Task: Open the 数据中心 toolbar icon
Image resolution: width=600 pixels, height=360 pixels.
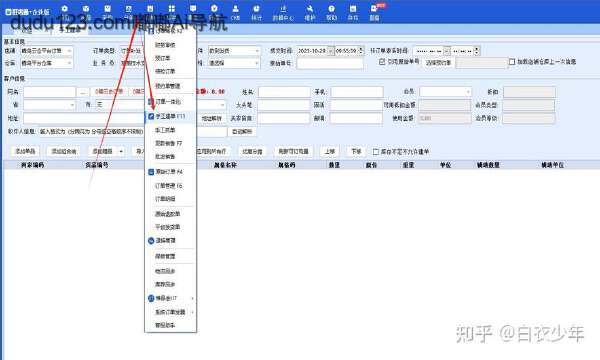Action: point(283,12)
